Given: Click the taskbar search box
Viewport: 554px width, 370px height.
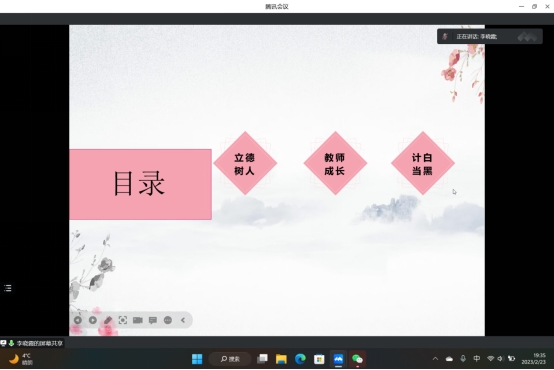Looking at the screenshot, I should click(x=230, y=359).
